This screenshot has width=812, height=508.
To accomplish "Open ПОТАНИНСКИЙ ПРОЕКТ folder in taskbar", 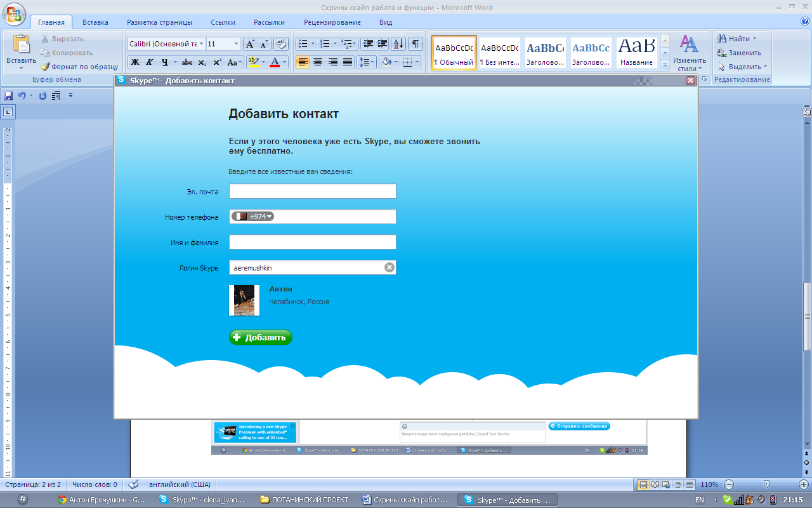I will pyautogui.click(x=305, y=500).
